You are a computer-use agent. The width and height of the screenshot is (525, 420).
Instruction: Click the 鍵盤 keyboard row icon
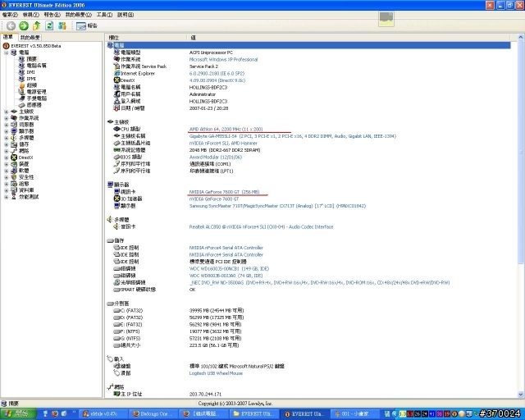tap(116, 366)
